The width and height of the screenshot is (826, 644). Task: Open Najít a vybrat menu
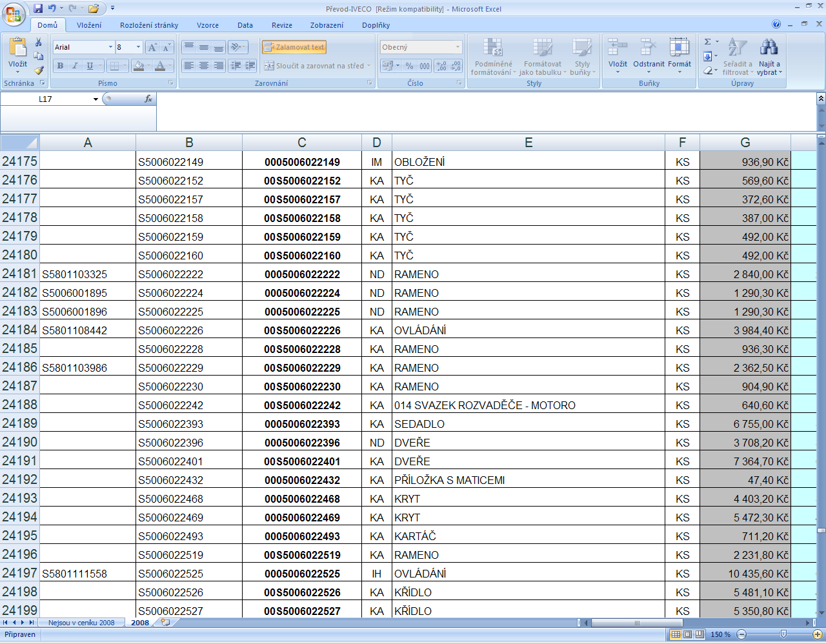[769, 56]
